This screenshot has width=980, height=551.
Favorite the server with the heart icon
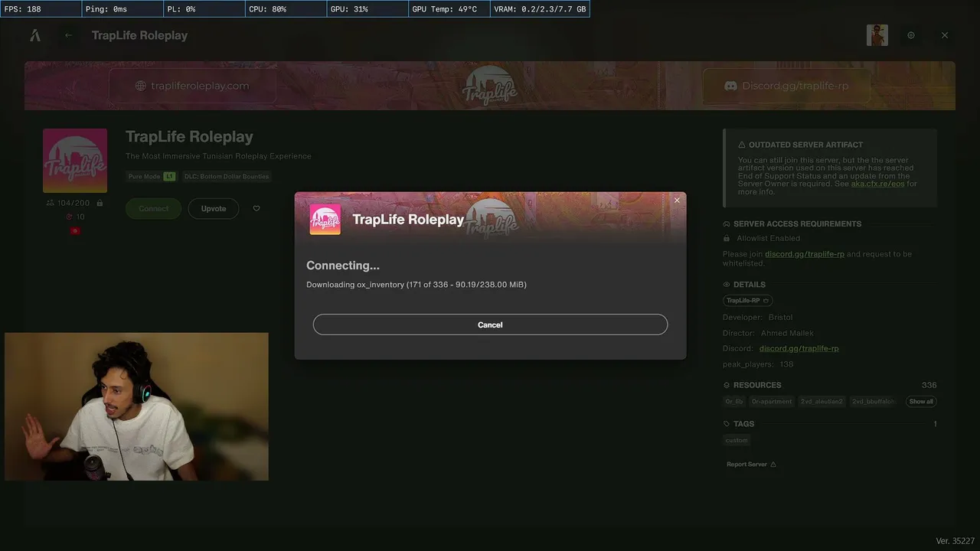[x=256, y=208]
